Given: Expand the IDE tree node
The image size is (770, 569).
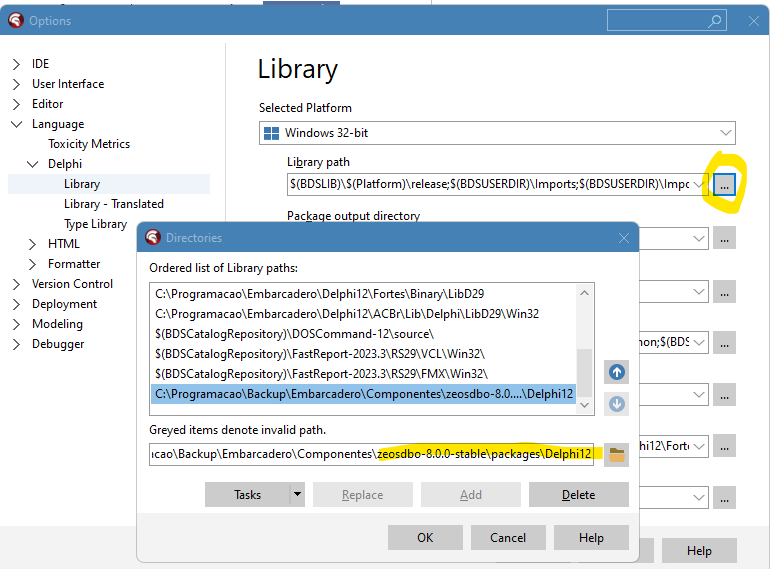Looking at the screenshot, I should tap(16, 64).
